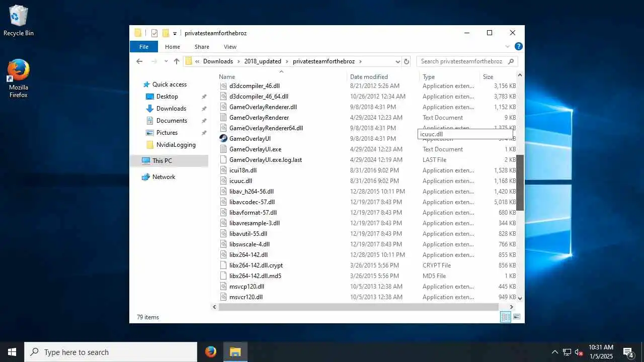Click File Explorer taskbar icon
The height and width of the screenshot is (362, 644).
[235, 352]
